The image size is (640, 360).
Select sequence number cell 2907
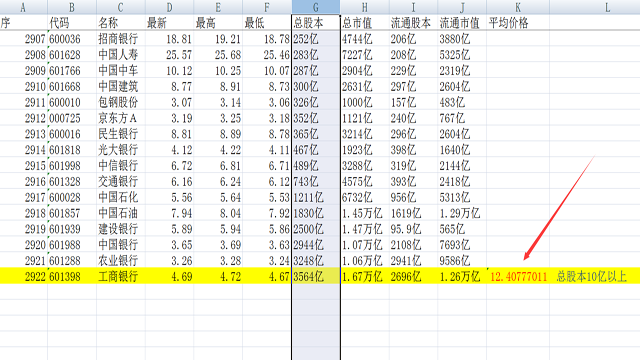(x=24, y=39)
